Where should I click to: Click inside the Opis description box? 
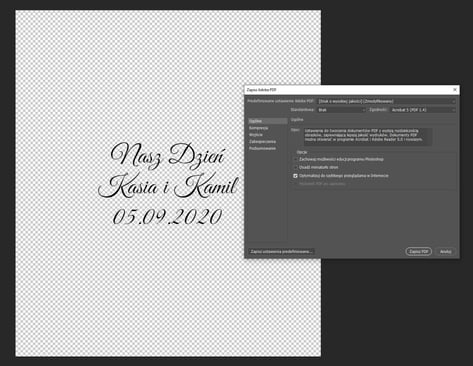click(x=368, y=136)
